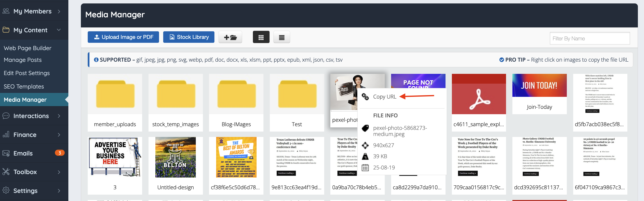Click the add new folder button
644x201 pixels.
click(x=230, y=37)
